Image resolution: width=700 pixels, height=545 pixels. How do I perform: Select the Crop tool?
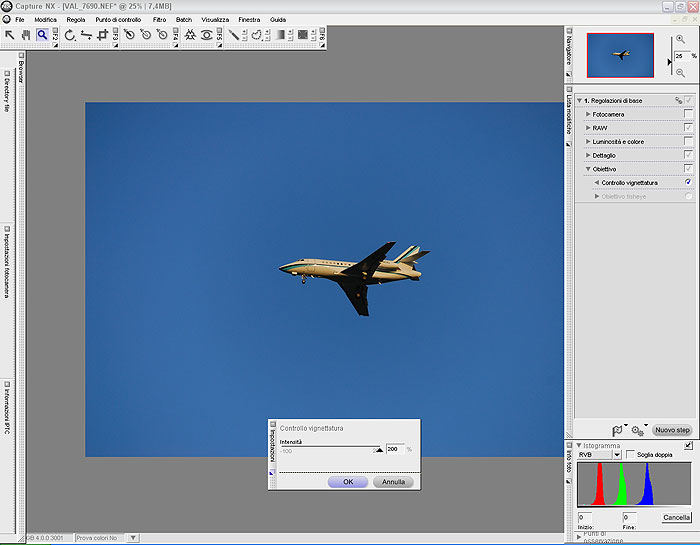[103, 35]
